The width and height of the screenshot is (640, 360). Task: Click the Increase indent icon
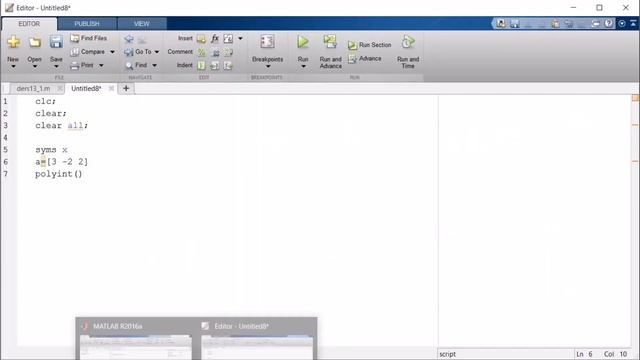click(x=215, y=65)
